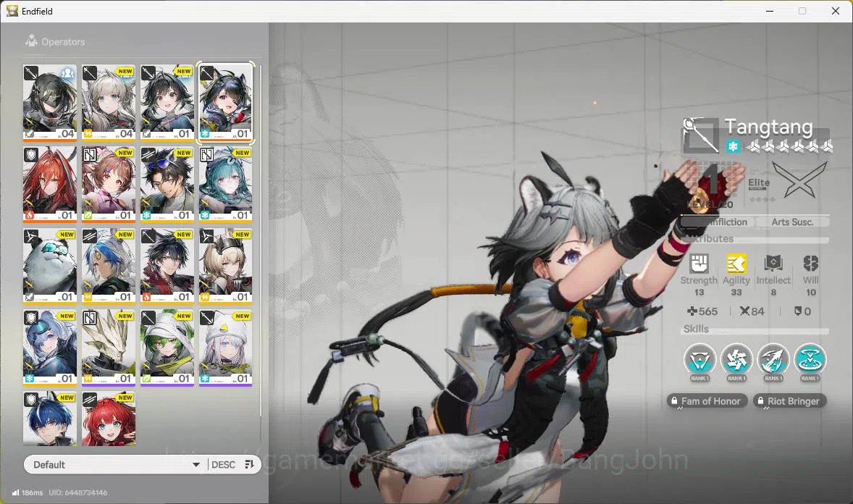This screenshot has width=853, height=504.
Task: Click the Endfield app icon in title bar
Action: (x=12, y=11)
